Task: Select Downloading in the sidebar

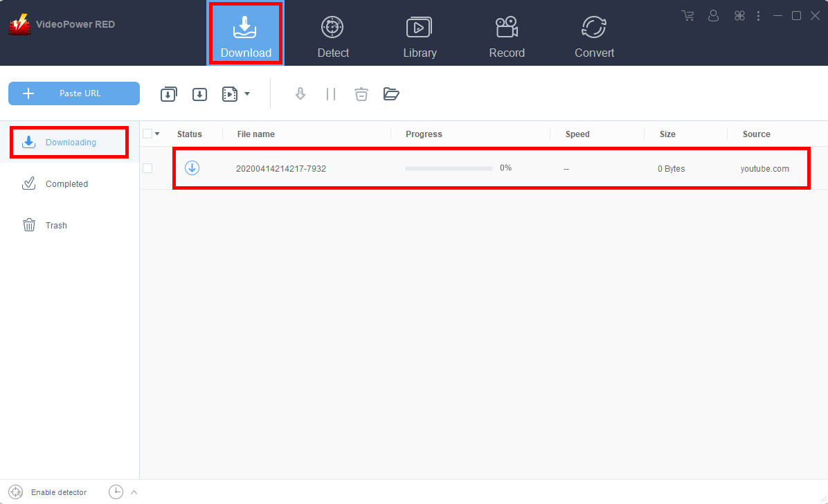Action: [x=69, y=142]
